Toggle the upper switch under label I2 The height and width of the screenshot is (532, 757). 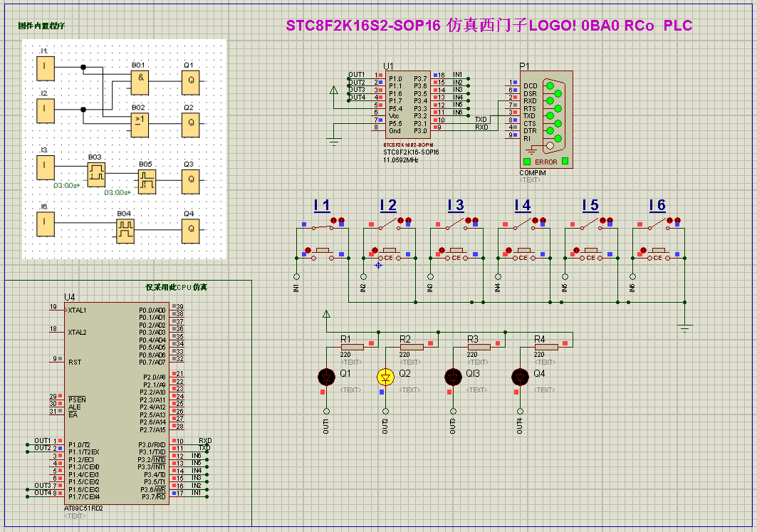390,225
